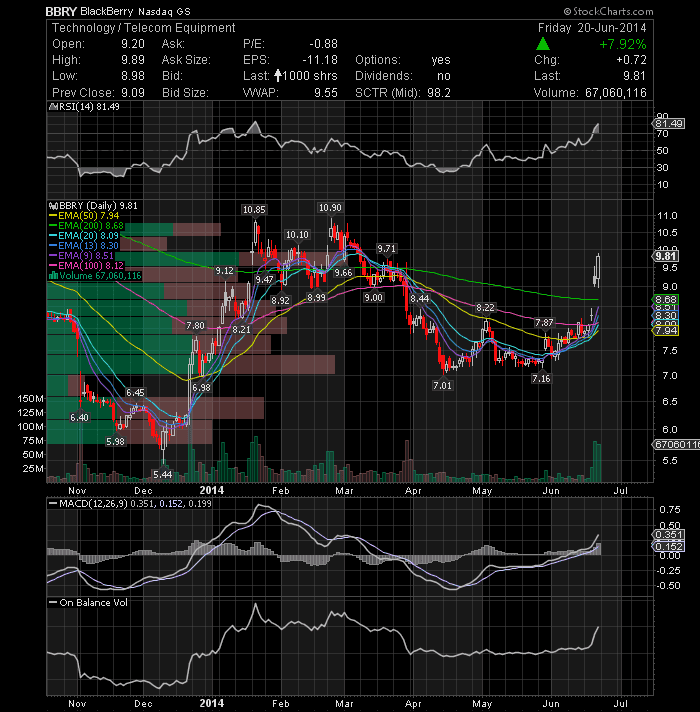
Task: Click the P/E value -0.88
Action: 323,44
